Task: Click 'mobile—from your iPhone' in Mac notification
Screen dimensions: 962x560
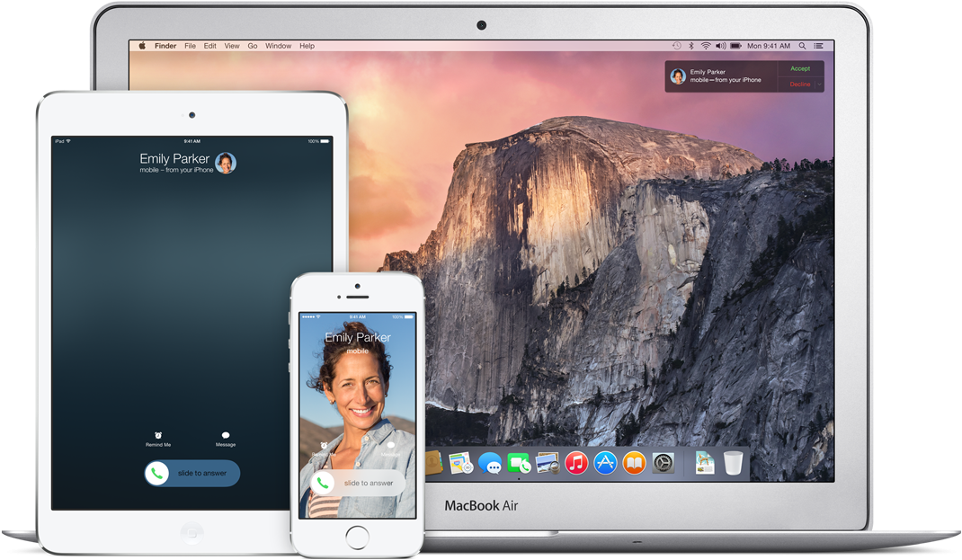Action: click(x=726, y=80)
